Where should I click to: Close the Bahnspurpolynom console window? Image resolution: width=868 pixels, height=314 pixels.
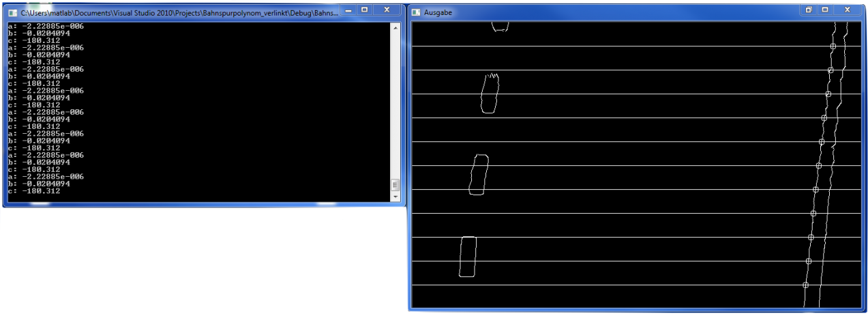(x=387, y=10)
